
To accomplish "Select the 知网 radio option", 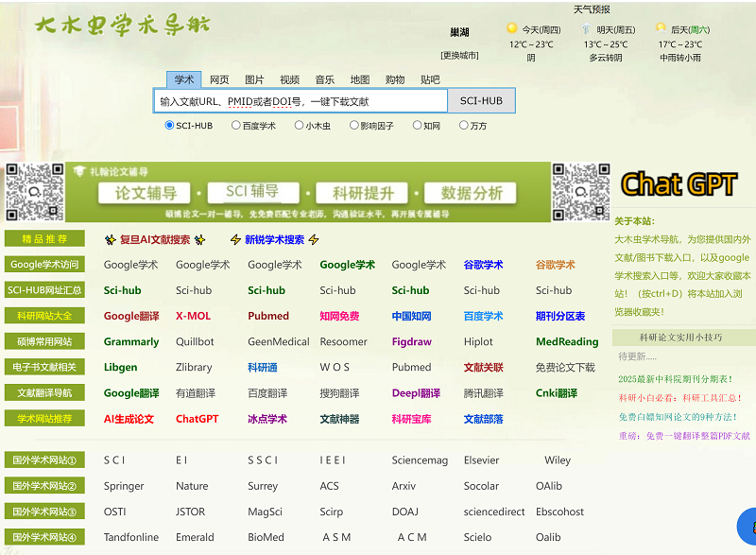I will pyautogui.click(x=417, y=126).
